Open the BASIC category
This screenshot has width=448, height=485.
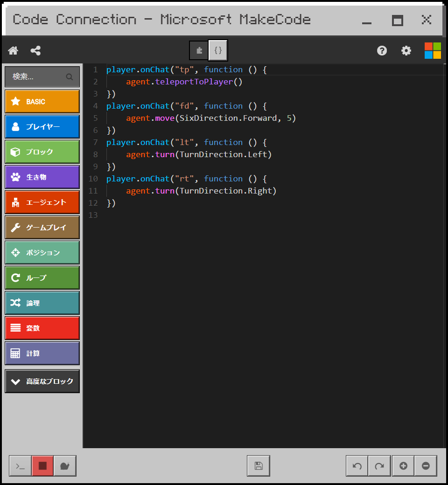tap(42, 101)
